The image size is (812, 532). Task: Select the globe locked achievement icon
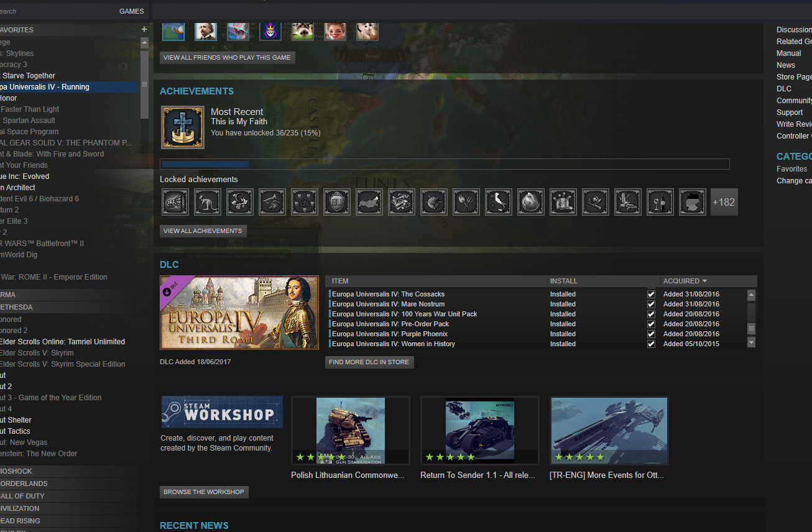[x=531, y=202]
